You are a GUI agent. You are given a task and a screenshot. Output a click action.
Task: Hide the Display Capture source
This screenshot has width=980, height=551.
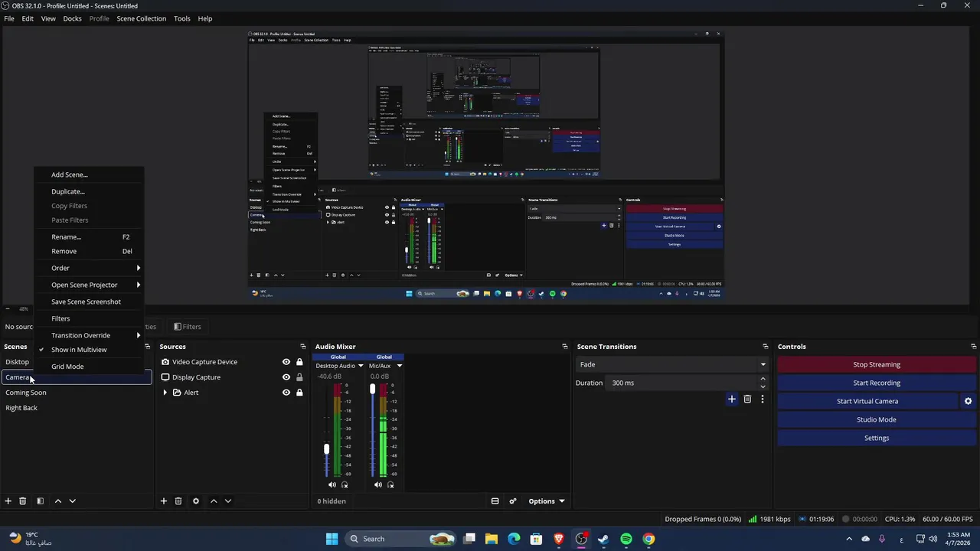[x=286, y=377]
